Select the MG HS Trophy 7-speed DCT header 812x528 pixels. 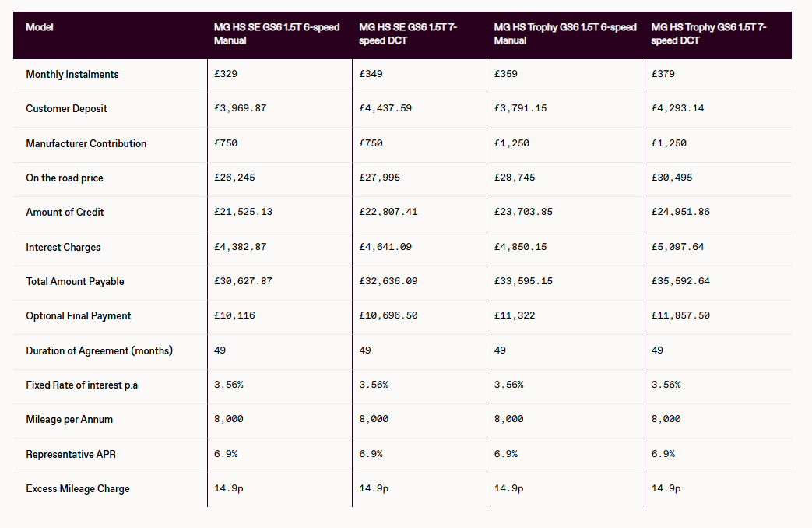[708, 33]
